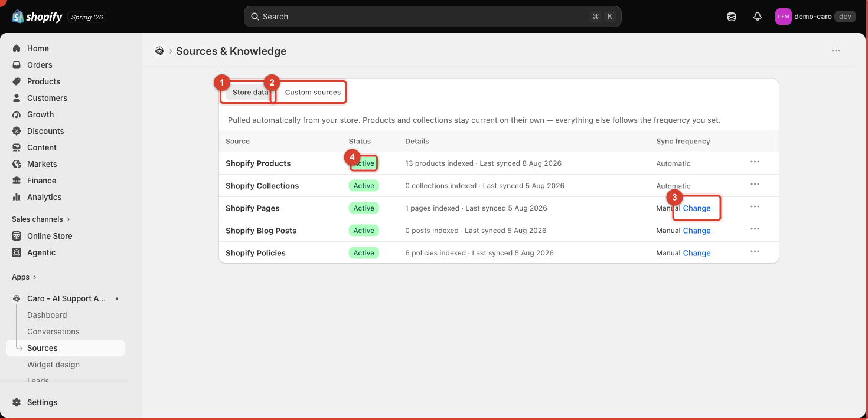The height and width of the screenshot is (420, 868).
Task: Click '6 policies indexed' details text
Action: pyautogui.click(x=435, y=253)
